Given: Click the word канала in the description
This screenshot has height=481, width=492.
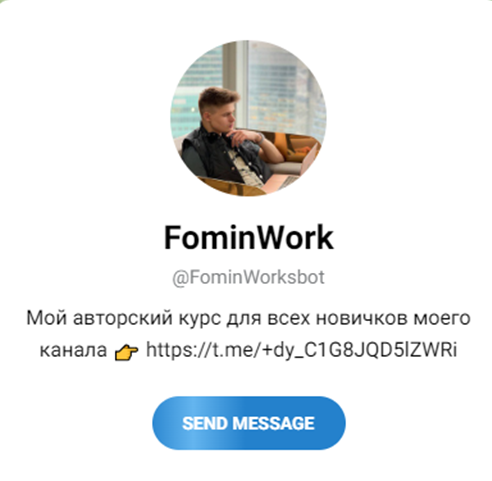Looking at the screenshot, I should click(x=73, y=350).
